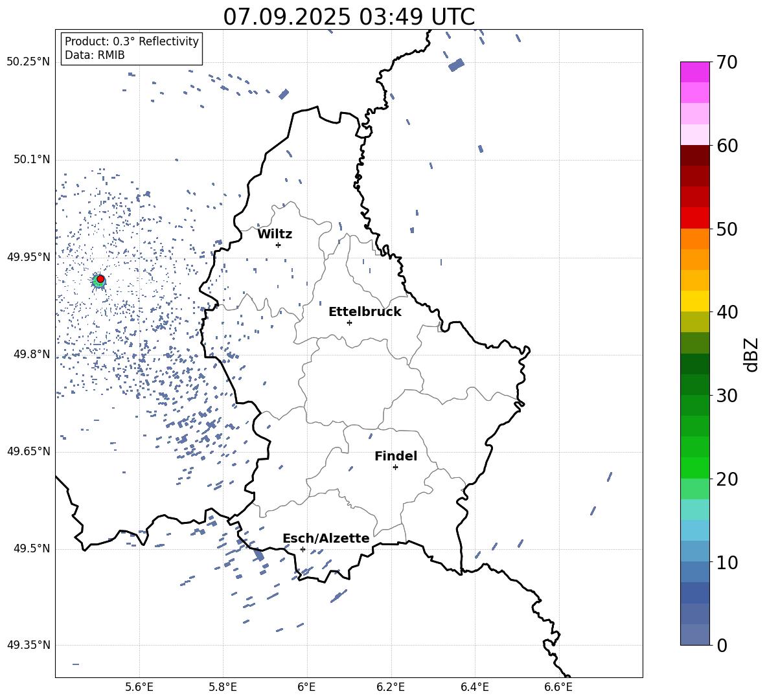This screenshot has width=767, height=700.
Task: Click the 49.65°N latitude label
Action: [x=29, y=451]
